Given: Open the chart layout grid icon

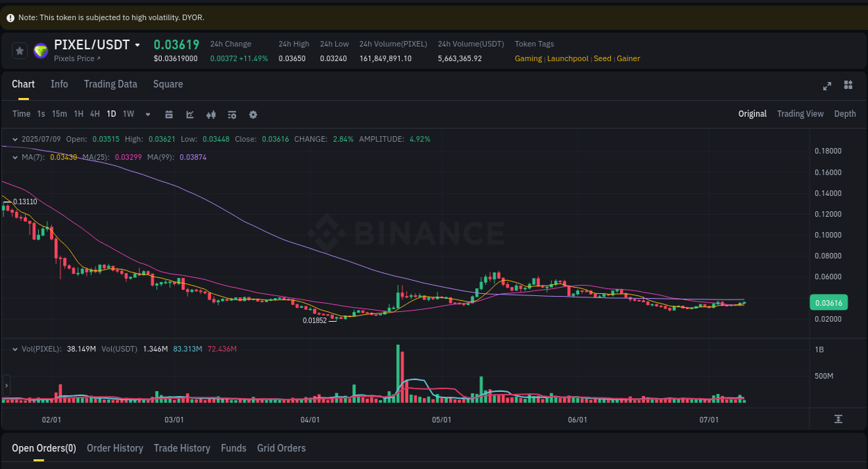Looking at the screenshot, I should click(x=848, y=86).
